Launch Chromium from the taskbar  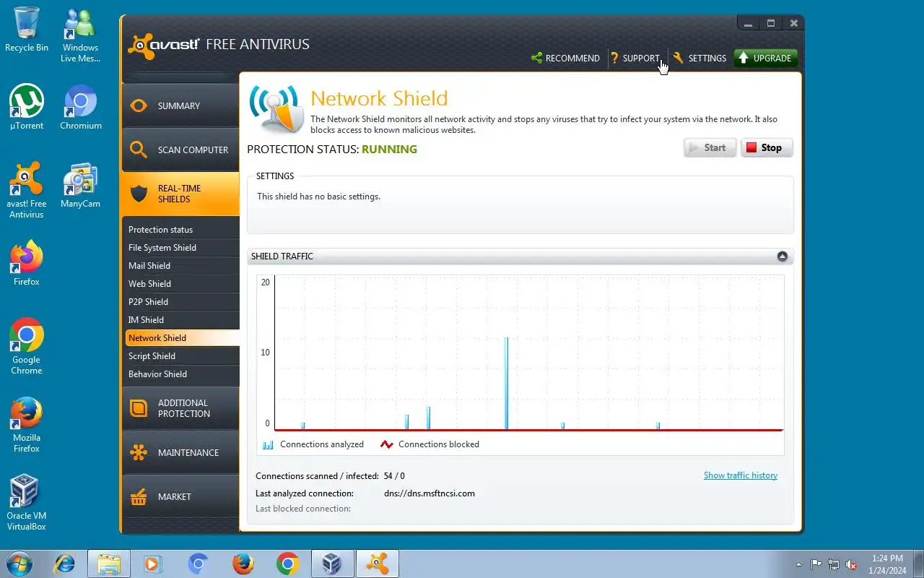click(199, 564)
